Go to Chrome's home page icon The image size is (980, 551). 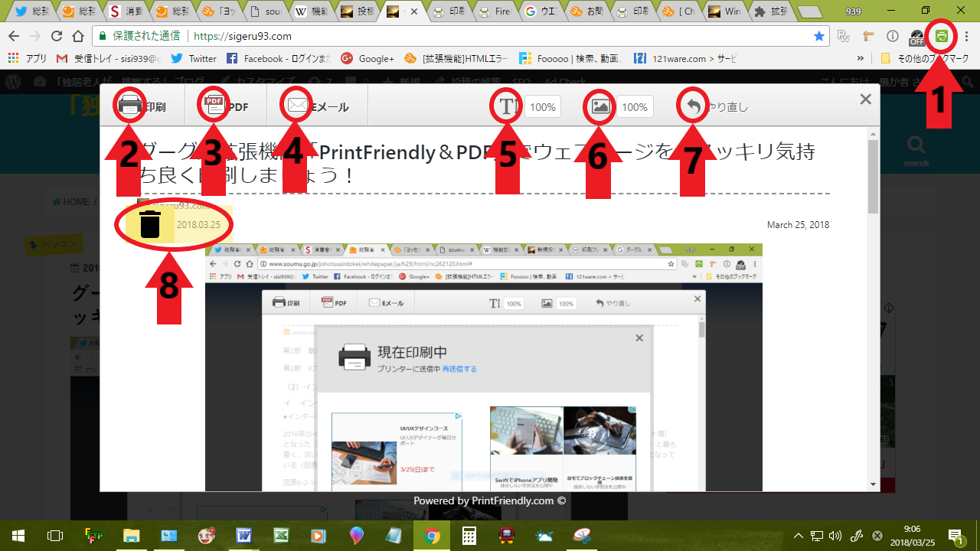point(77,36)
